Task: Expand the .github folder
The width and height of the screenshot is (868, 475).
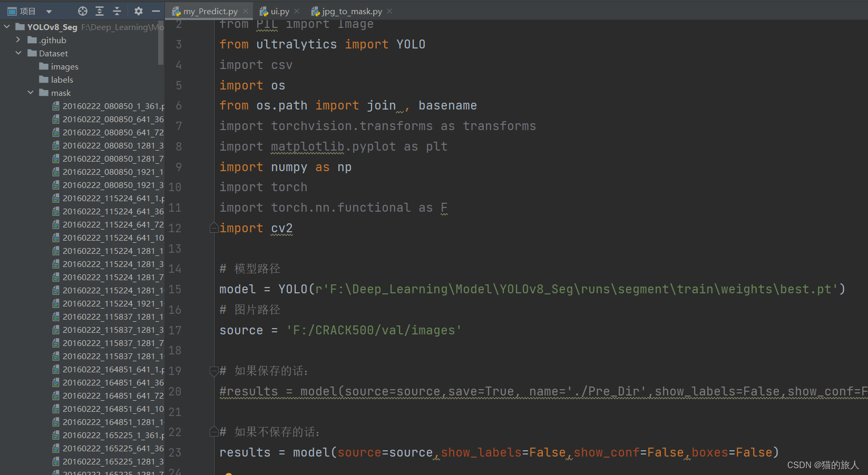Action: pos(18,39)
